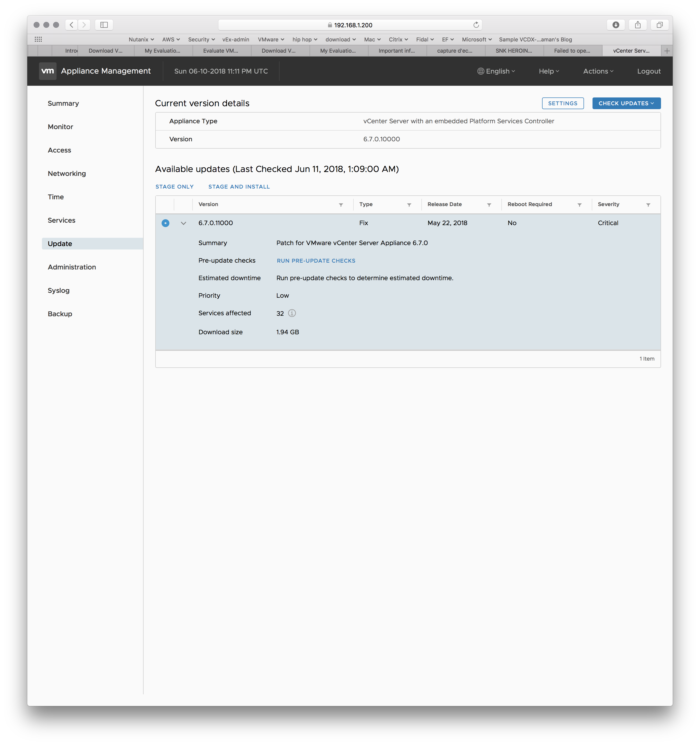Expand the Fidal bookmarks folder
This screenshot has height=745, width=700.
424,39
